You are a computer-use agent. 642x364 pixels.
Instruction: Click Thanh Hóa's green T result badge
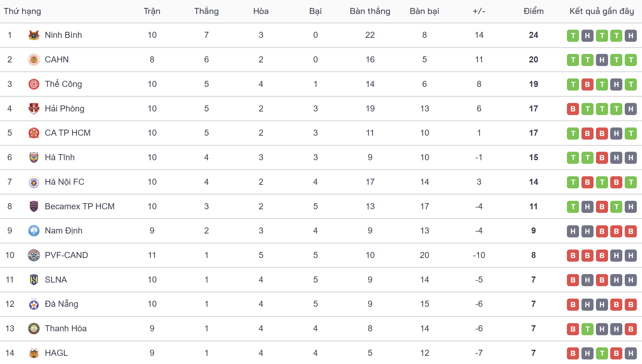587,329
